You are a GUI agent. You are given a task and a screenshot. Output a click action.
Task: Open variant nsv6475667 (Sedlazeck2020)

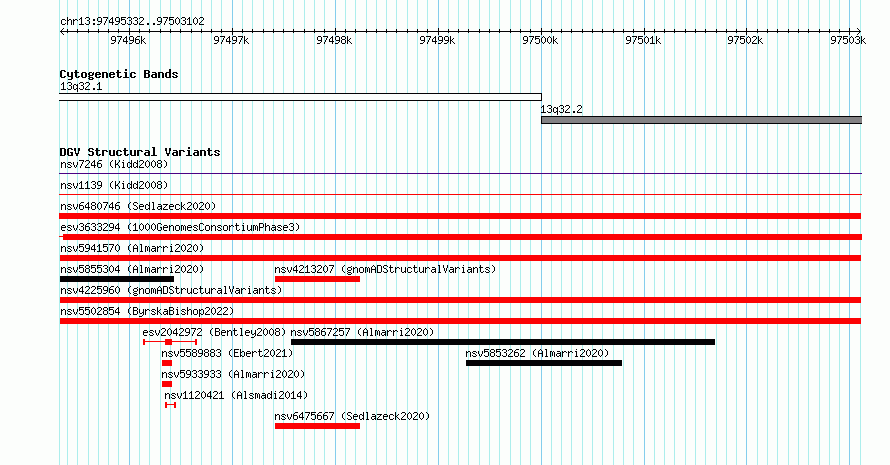click(352, 417)
